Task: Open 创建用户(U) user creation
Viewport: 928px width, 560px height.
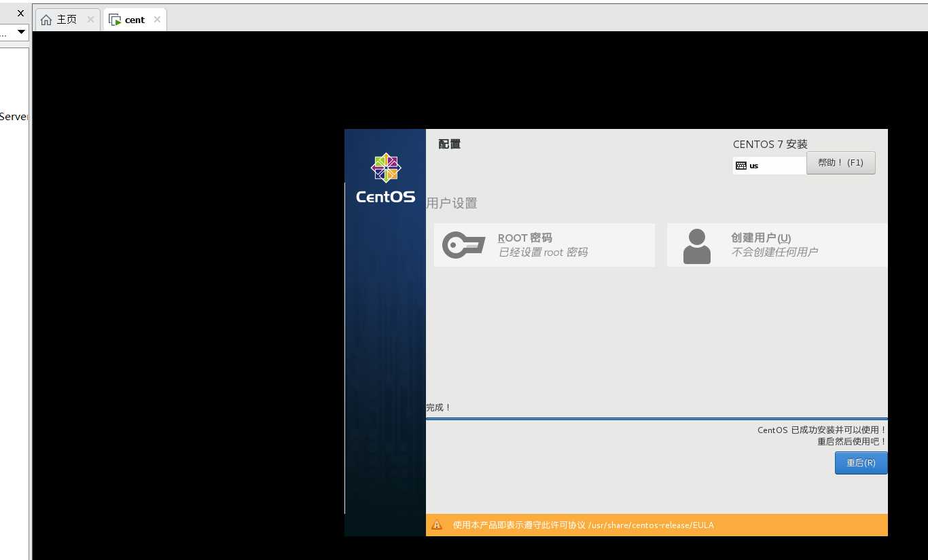Action: [x=777, y=245]
